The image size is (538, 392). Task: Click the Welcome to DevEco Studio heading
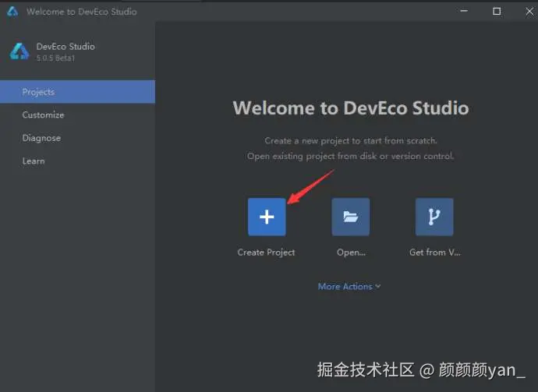351,108
